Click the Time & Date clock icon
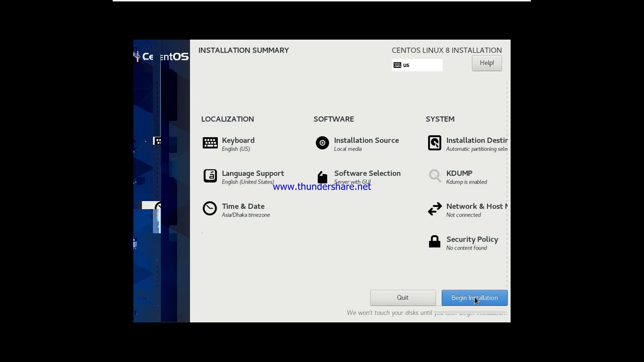Image resolution: width=644 pixels, height=362 pixels. click(x=210, y=209)
